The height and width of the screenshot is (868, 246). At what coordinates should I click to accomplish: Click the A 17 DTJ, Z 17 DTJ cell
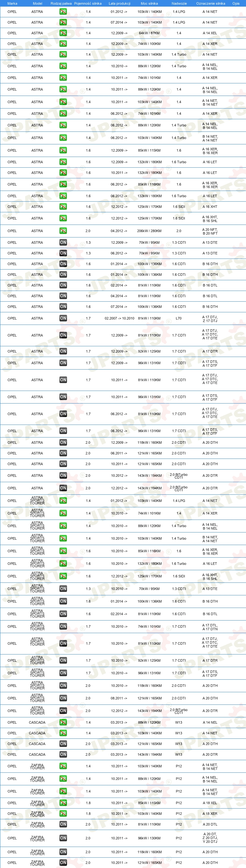(210, 319)
